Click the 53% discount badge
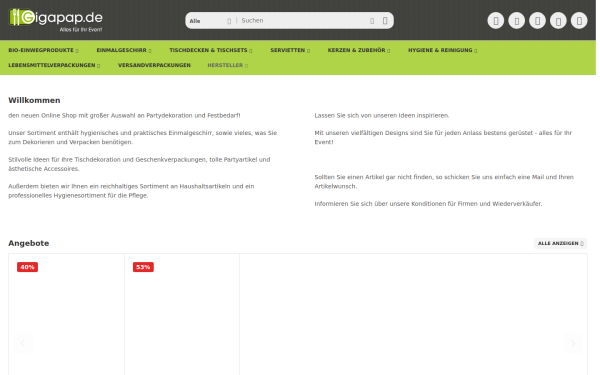This screenshot has height=375, width=600. 143,267
